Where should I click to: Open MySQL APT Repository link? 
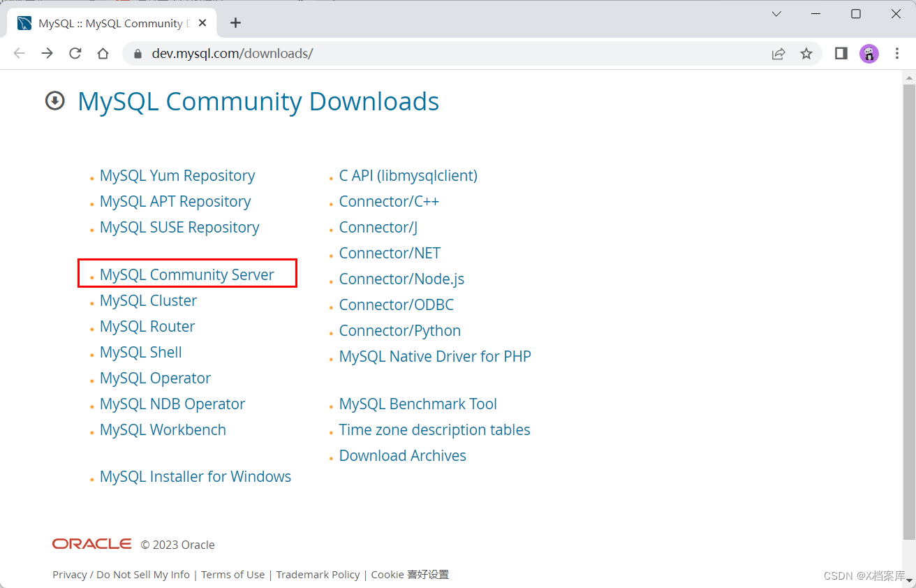(175, 201)
